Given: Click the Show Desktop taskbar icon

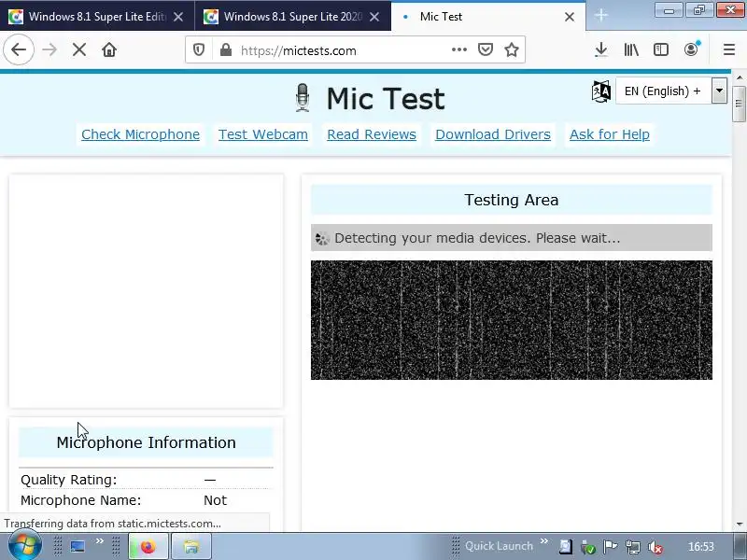Looking at the screenshot, I should click(x=78, y=546).
